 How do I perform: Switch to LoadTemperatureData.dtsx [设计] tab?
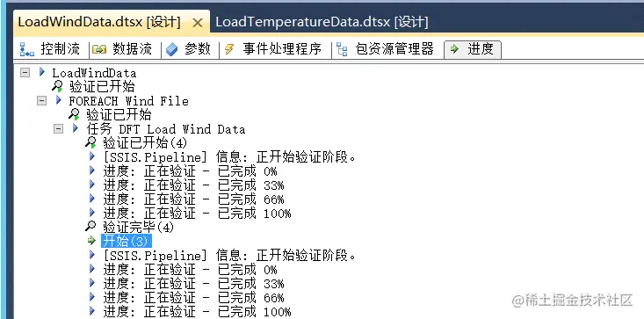[322, 22]
